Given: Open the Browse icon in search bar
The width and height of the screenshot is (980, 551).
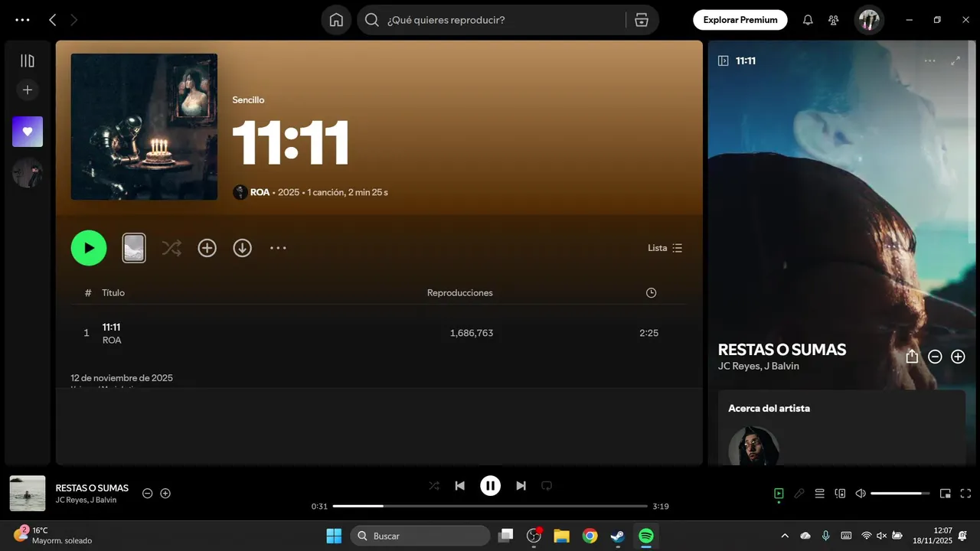Looking at the screenshot, I should point(642,20).
